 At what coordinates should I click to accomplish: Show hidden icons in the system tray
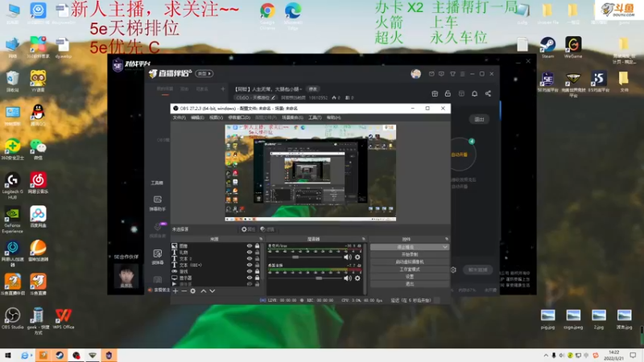point(546,356)
